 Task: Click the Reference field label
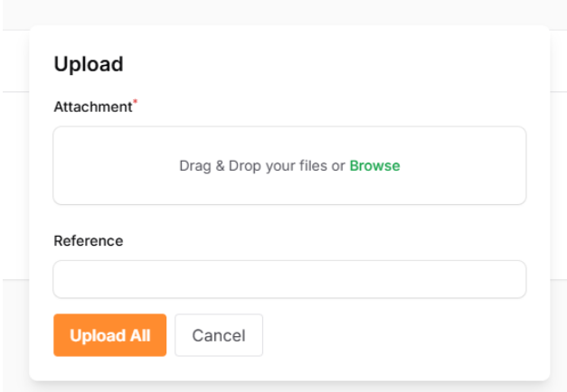coord(88,241)
